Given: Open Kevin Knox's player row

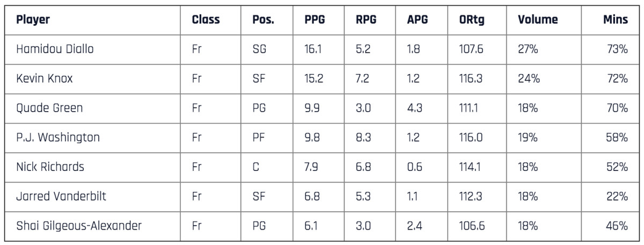Looking at the screenshot, I should click(x=44, y=78).
